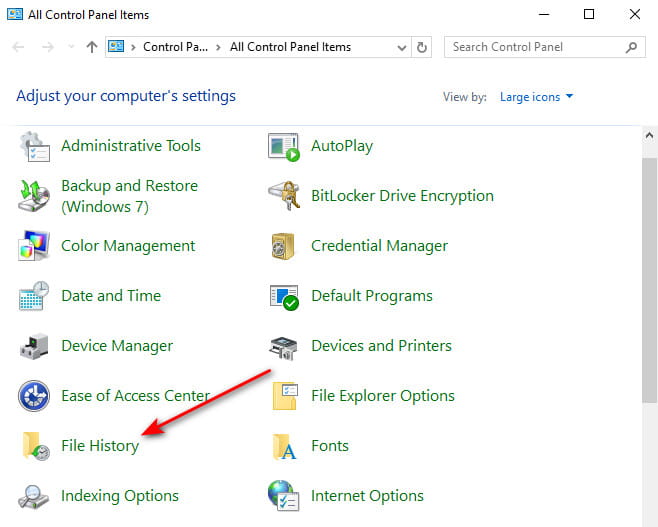Click the search magnifier icon
Image resolution: width=658 pixels, height=527 pixels.
[x=631, y=47]
